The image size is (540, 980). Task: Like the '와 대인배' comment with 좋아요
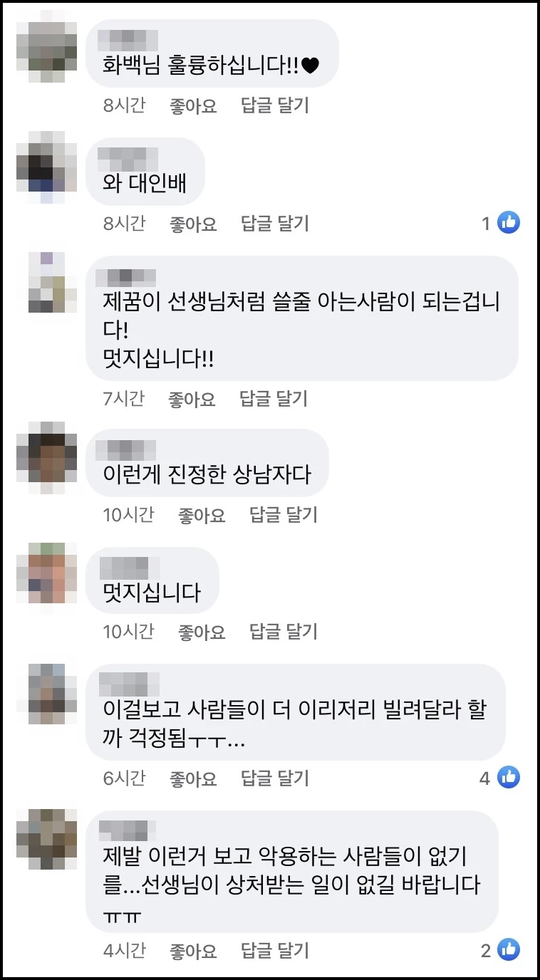tap(193, 224)
